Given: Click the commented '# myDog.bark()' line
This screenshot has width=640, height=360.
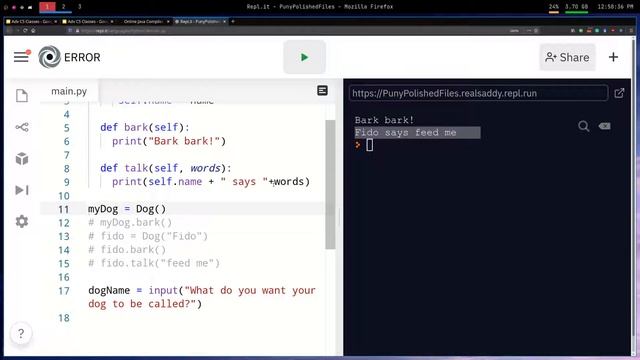Looking at the screenshot, I should click(130, 222).
